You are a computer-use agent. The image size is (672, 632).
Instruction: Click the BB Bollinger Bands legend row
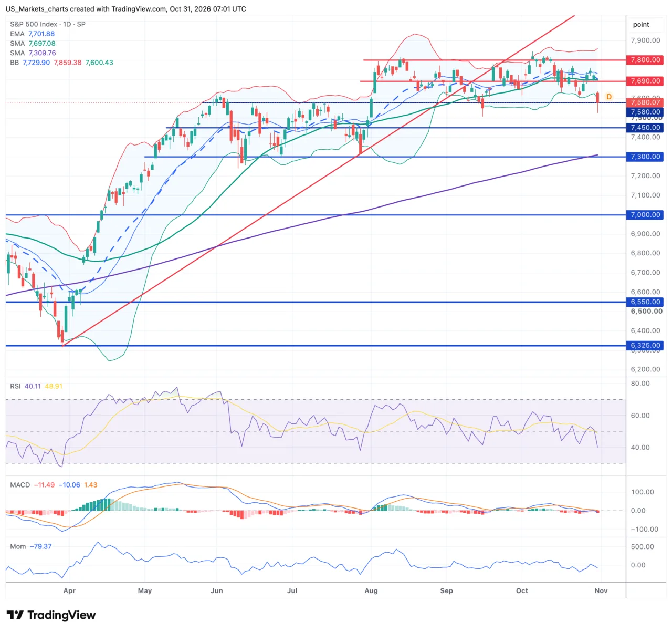tap(61, 63)
